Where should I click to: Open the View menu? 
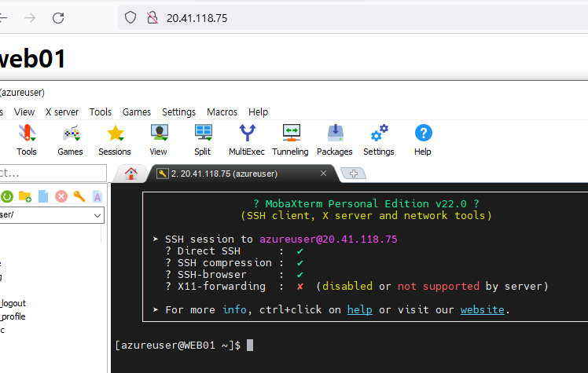[24, 112]
